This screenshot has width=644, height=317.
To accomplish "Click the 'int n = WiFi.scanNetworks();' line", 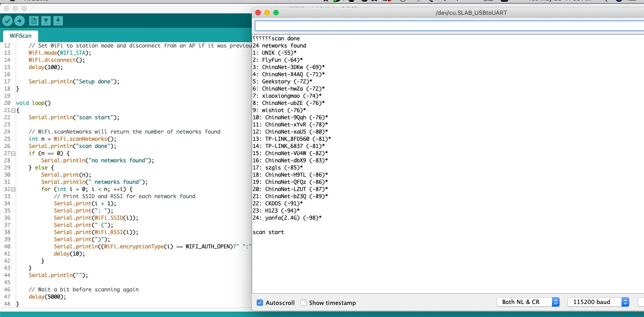I will tap(72, 139).
